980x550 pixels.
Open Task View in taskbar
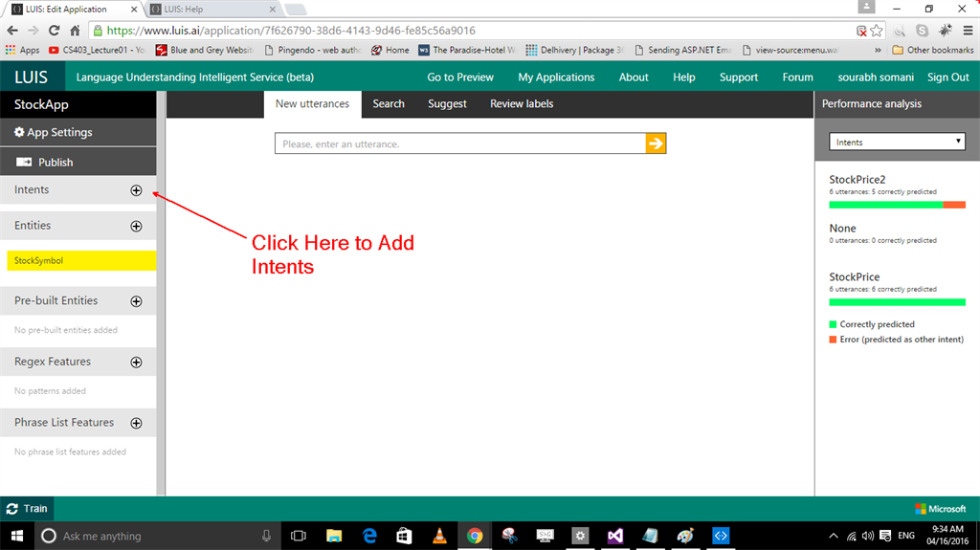299,536
